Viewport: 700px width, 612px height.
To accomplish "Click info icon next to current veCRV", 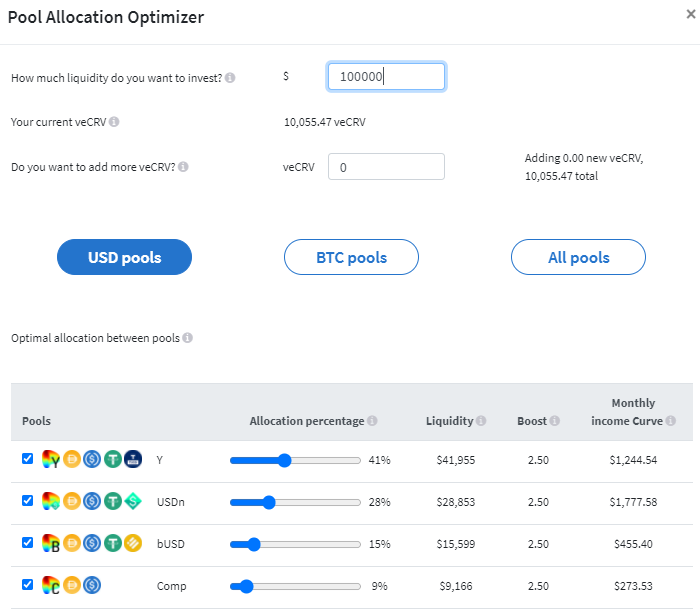I will [x=114, y=121].
